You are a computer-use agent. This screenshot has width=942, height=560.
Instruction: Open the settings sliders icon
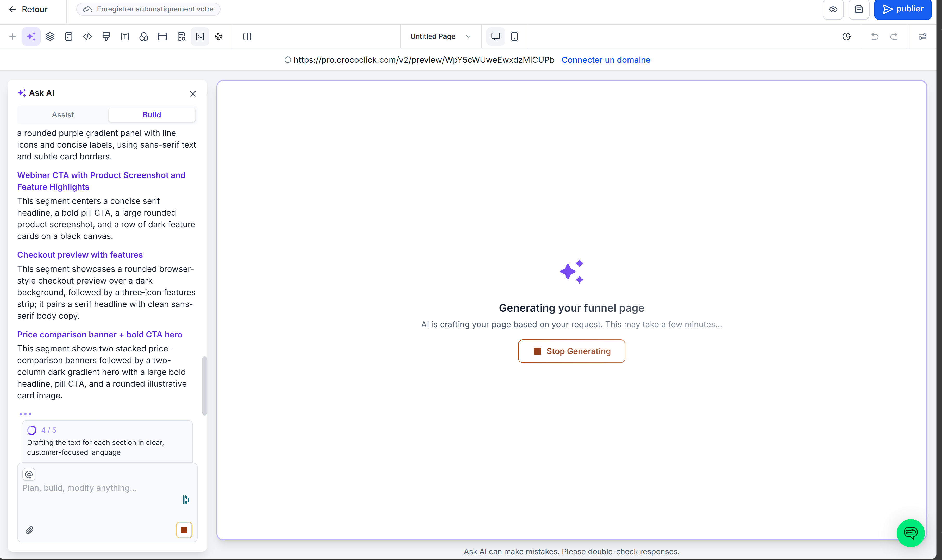pyautogui.click(x=922, y=37)
